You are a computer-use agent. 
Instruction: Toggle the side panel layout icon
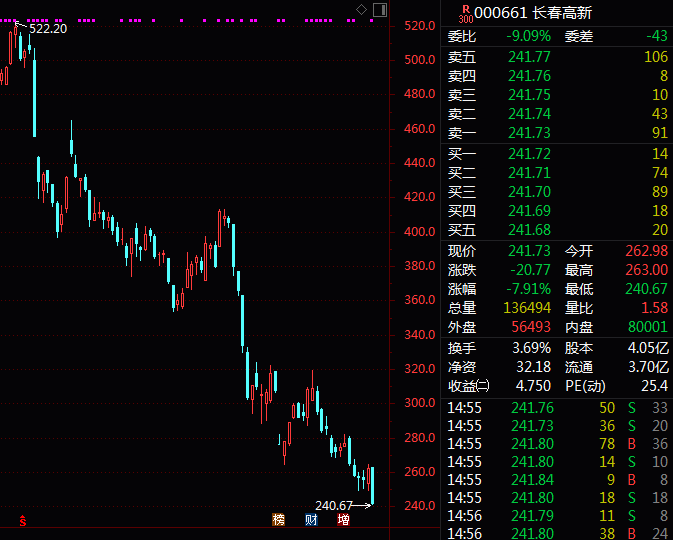[380, 9]
